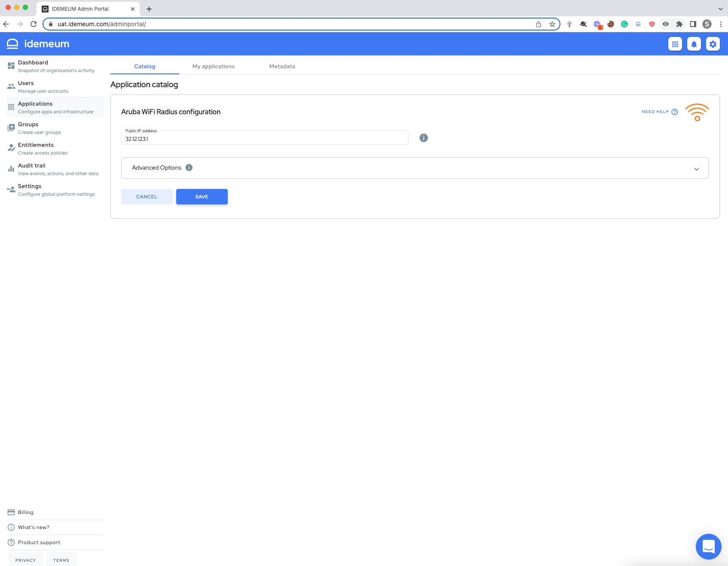This screenshot has width=728, height=566.
Task: Switch to the Catalog tab
Action: coord(145,67)
